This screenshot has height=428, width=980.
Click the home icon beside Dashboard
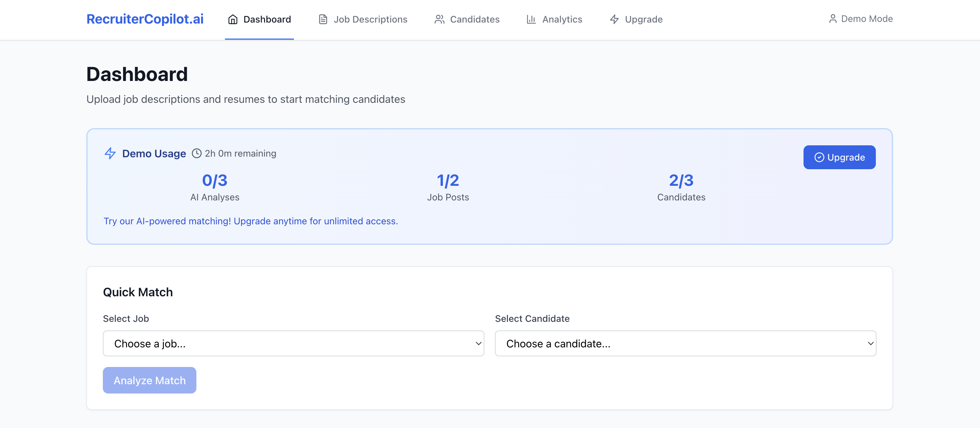pyautogui.click(x=233, y=19)
